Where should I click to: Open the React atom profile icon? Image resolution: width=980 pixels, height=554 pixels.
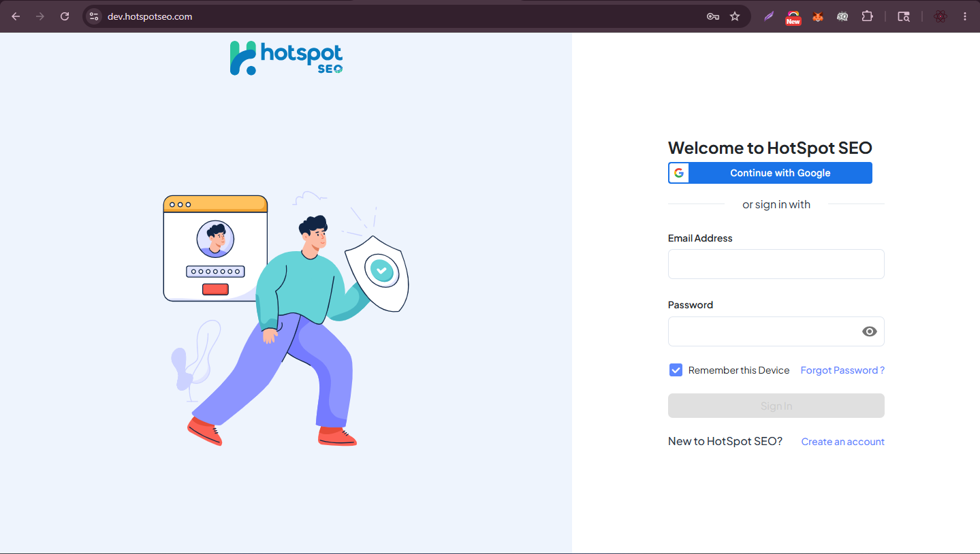941,16
